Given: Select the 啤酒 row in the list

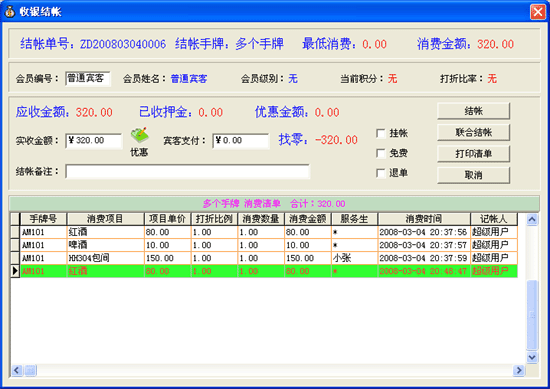Looking at the screenshot, I should [264, 245].
